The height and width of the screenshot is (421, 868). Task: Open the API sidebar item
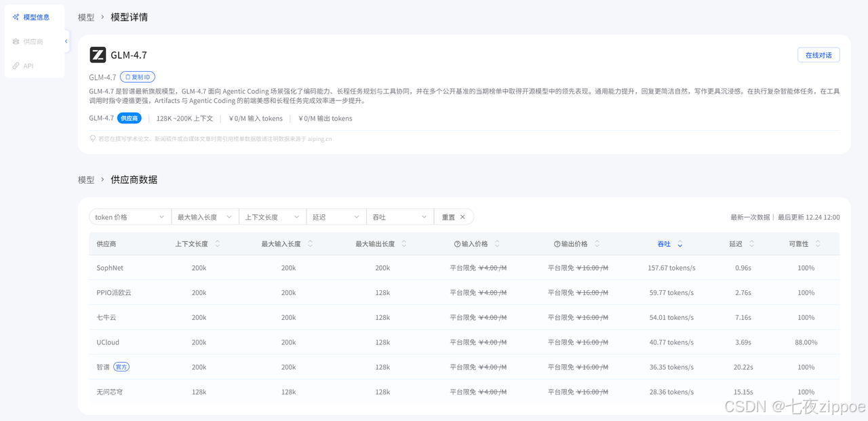pos(35,66)
